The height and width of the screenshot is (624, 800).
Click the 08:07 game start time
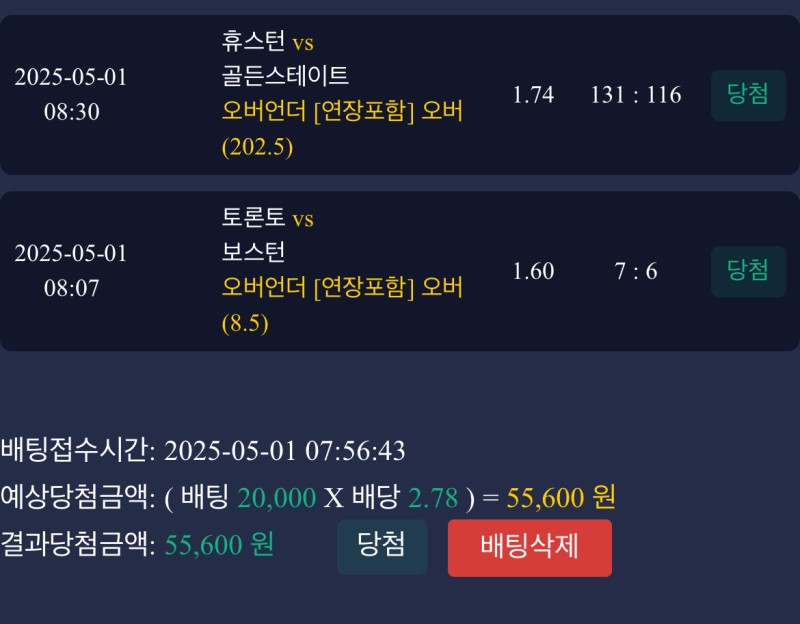click(71, 288)
